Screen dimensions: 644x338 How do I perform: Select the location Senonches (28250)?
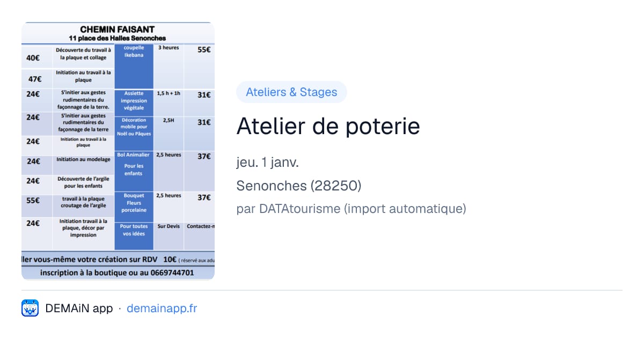click(298, 186)
